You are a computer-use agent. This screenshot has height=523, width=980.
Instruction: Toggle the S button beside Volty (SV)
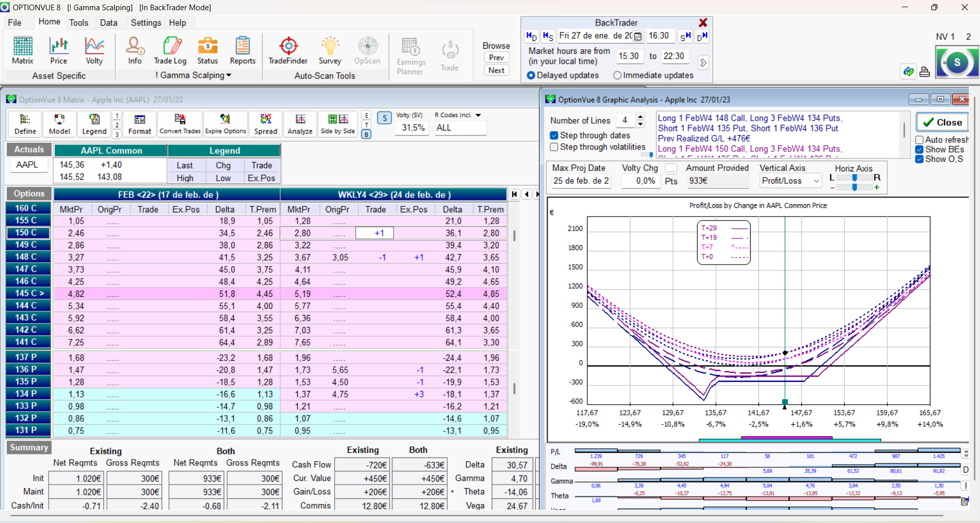click(385, 118)
